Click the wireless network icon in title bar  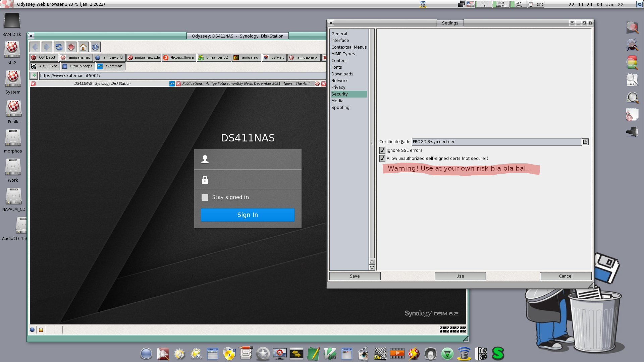pyautogui.click(x=423, y=4)
